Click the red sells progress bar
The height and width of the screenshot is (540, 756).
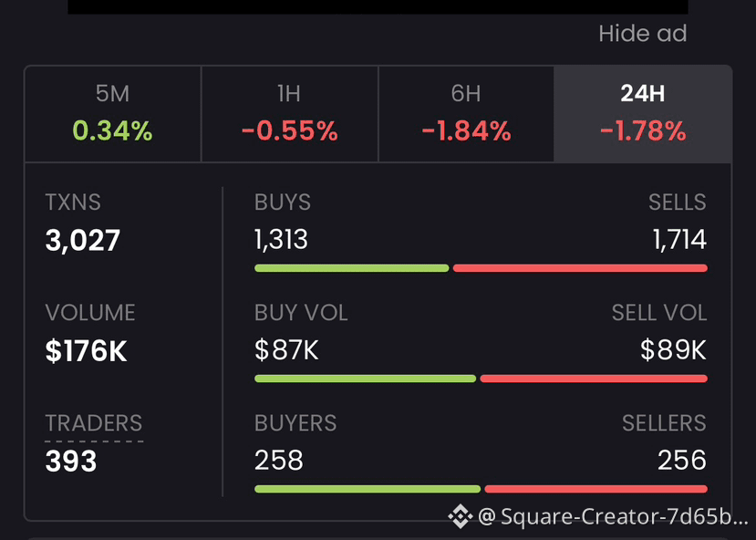(x=580, y=268)
